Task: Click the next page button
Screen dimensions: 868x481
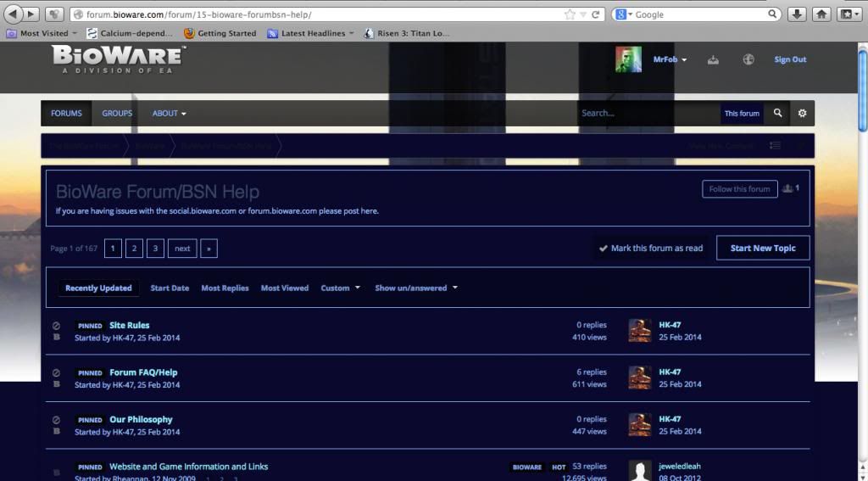Action: 182,249
